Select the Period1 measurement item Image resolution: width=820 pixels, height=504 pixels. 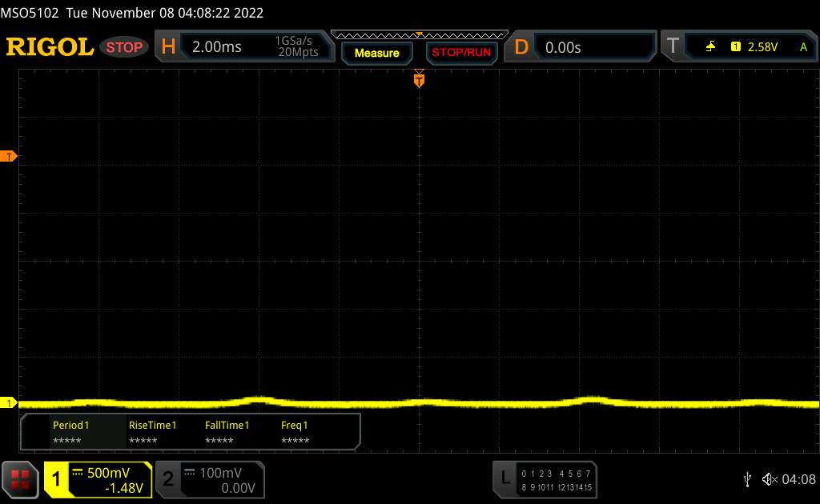pos(70,433)
